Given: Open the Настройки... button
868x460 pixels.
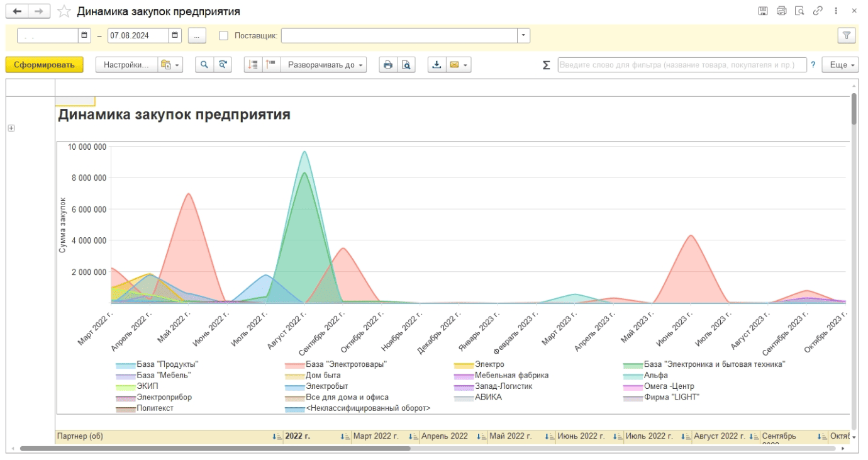Looking at the screenshot, I should tap(126, 65).
